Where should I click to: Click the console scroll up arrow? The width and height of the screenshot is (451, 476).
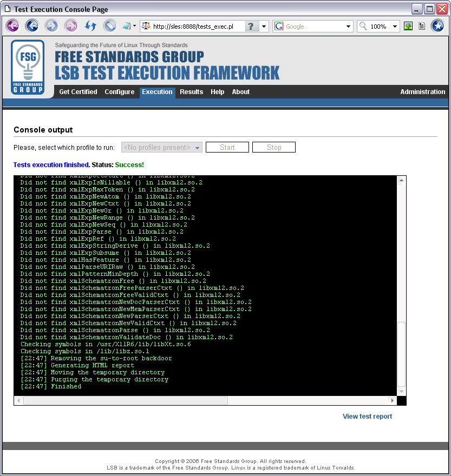[x=401, y=180]
